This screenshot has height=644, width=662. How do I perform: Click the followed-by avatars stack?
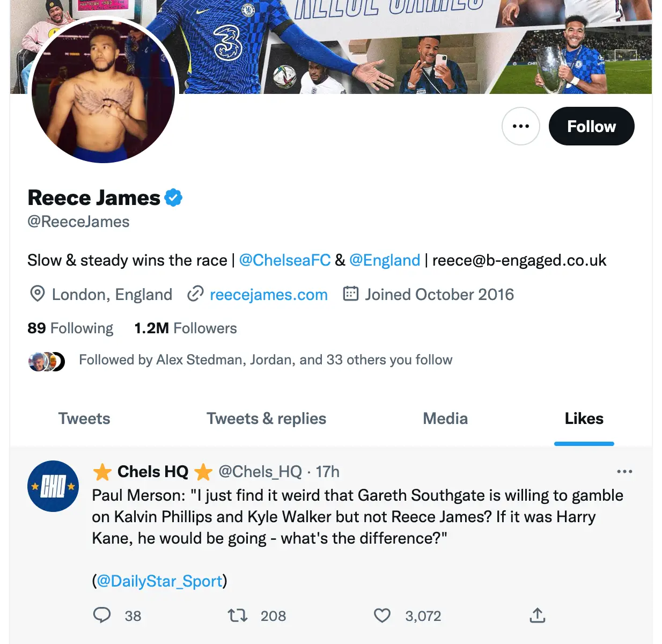(46, 360)
